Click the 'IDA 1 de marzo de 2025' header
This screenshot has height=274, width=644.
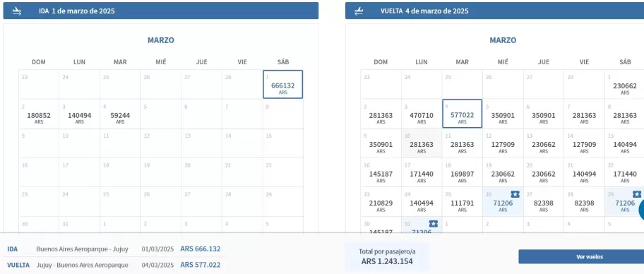160,11
